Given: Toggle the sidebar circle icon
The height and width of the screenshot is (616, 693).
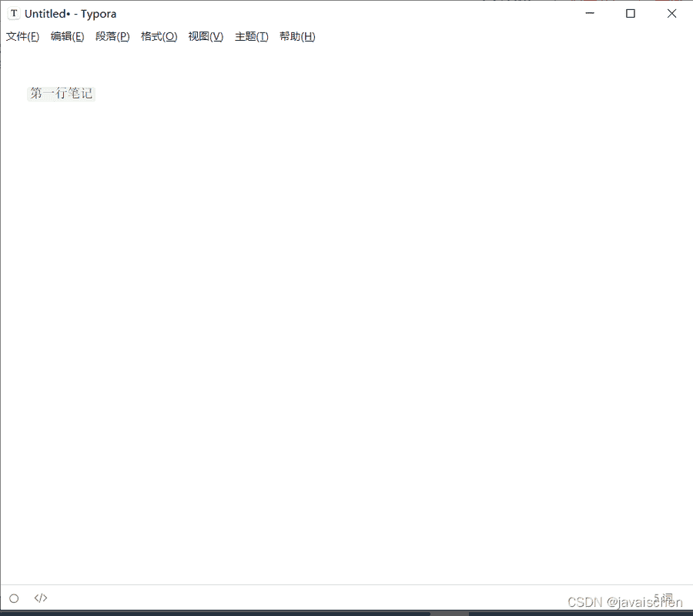Looking at the screenshot, I should (14, 598).
